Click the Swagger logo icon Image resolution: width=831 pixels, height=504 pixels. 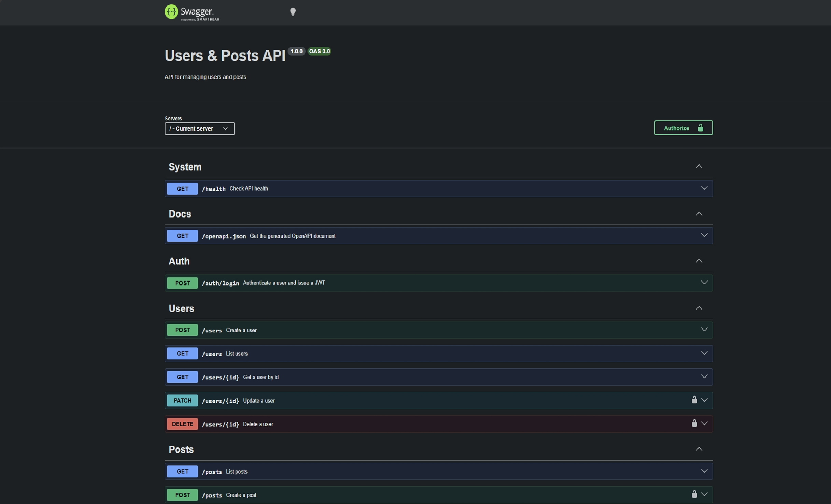pos(171,12)
